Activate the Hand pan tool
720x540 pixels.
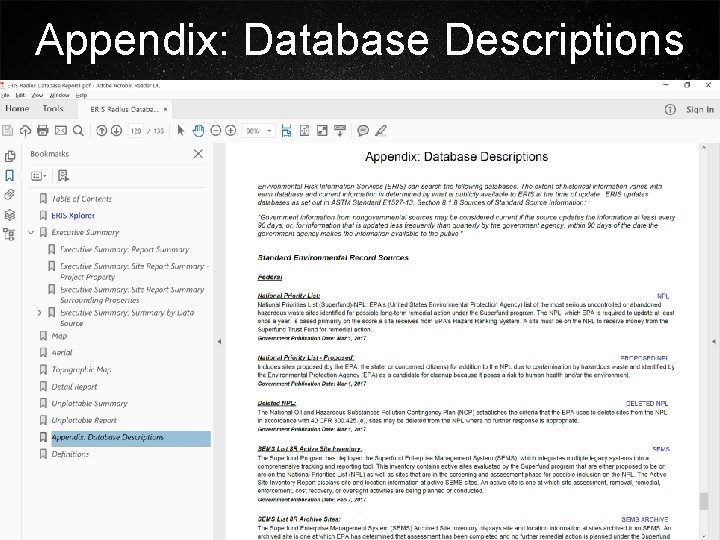click(198, 131)
